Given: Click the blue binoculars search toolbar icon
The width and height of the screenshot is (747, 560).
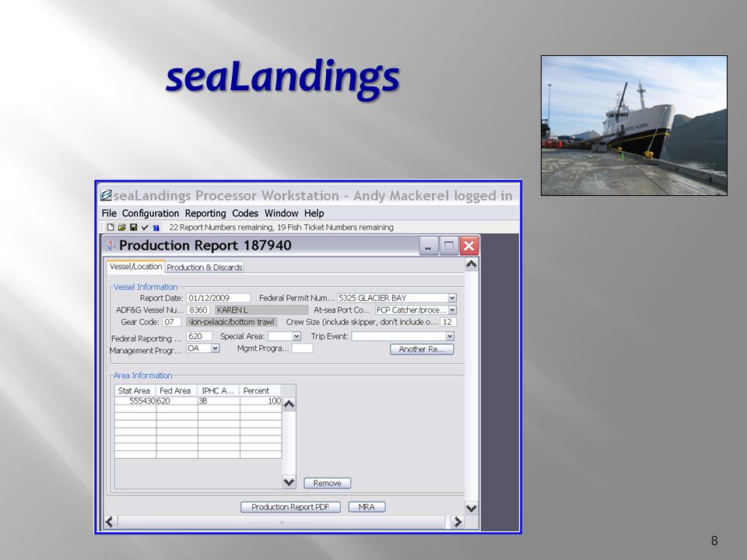Looking at the screenshot, I should tap(156, 228).
